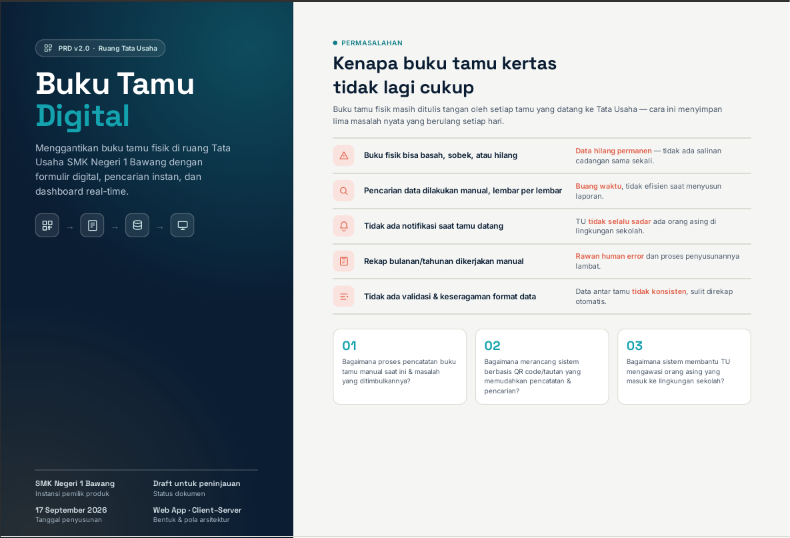This screenshot has height=538, width=790.
Task: Click the list lines icon beside 'Tidak ada validasi'
Action: point(344,297)
